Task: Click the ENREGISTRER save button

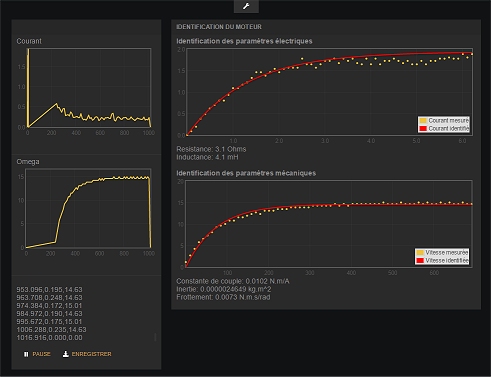Action: pyautogui.click(x=87, y=354)
